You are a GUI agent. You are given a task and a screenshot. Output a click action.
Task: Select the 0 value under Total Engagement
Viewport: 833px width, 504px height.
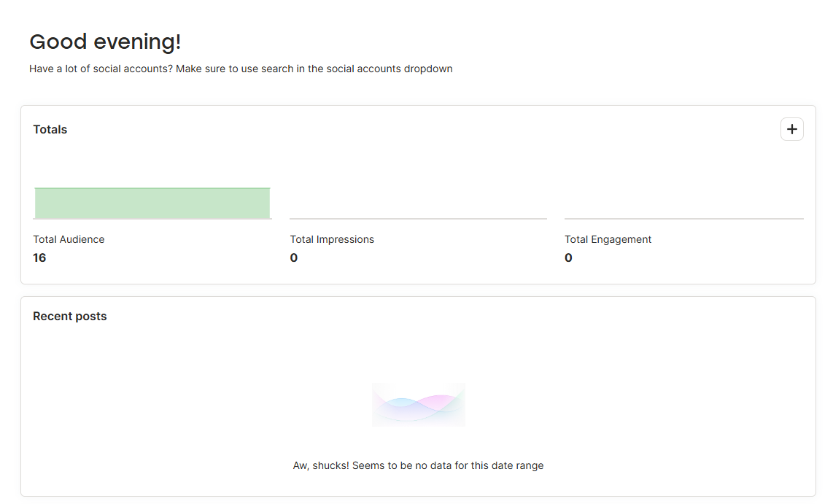pos(568,258)
